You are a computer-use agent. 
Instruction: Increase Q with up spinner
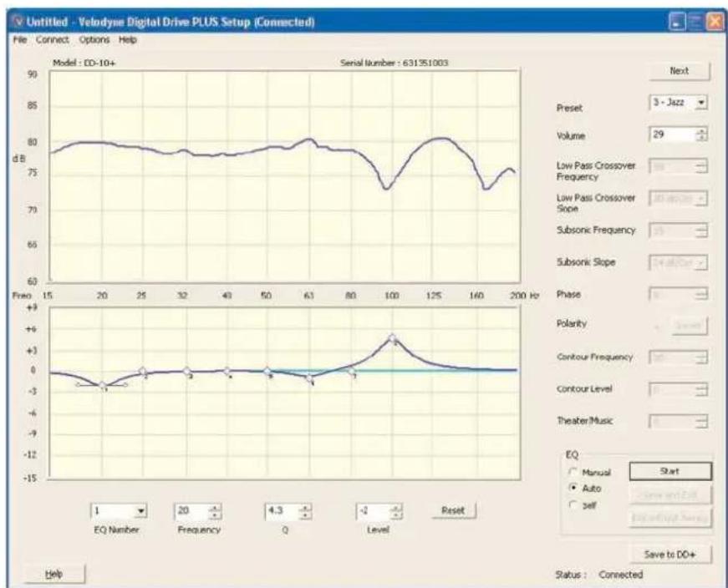306,508
